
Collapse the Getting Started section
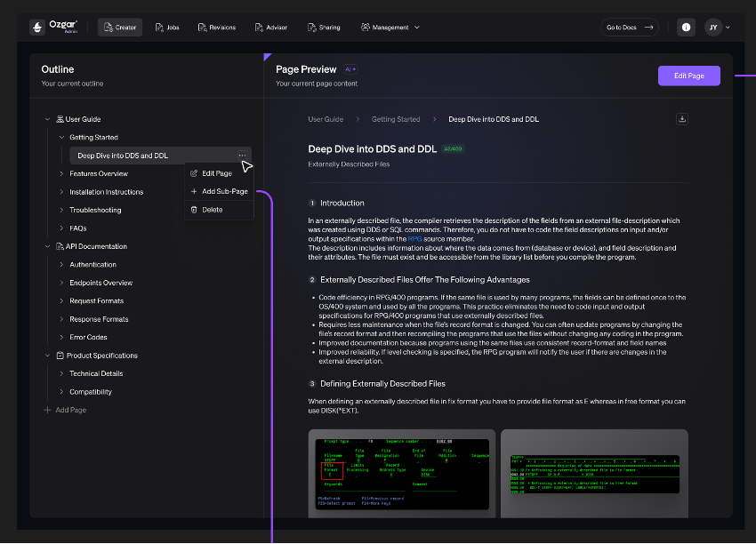click(x=61, y=137)
